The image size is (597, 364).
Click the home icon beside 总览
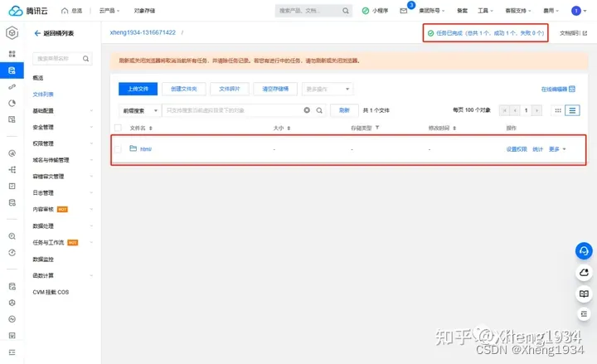[x=65, y=11]
